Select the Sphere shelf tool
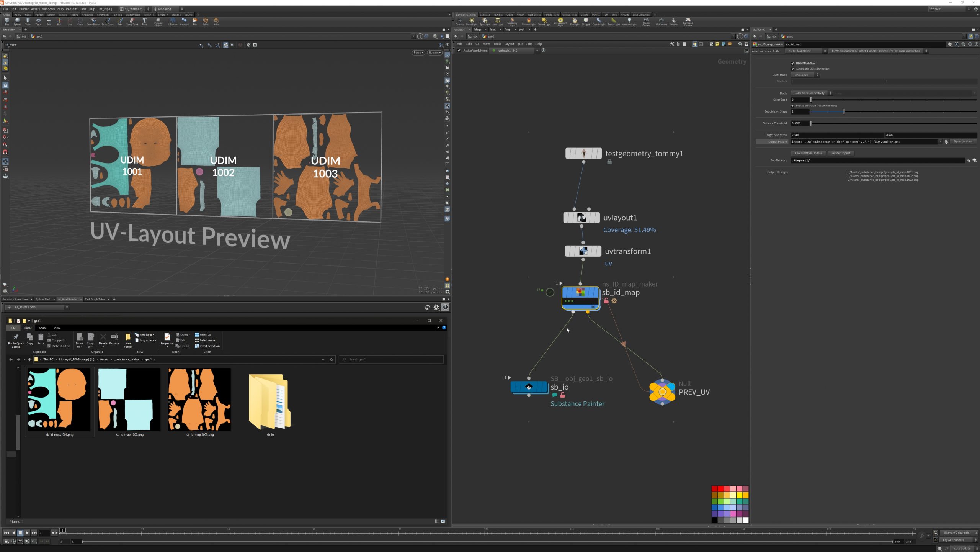 pyautogui.click(x=17, y=21)
